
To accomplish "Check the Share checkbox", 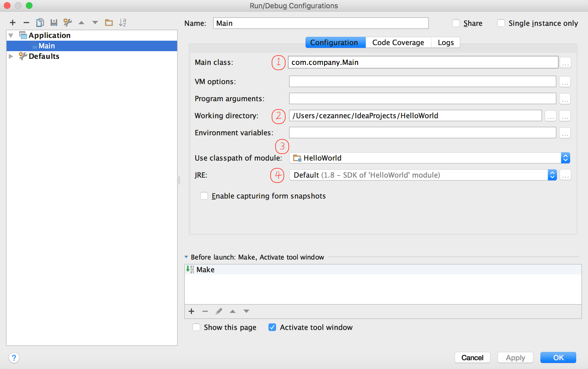I will coord(456,23).
